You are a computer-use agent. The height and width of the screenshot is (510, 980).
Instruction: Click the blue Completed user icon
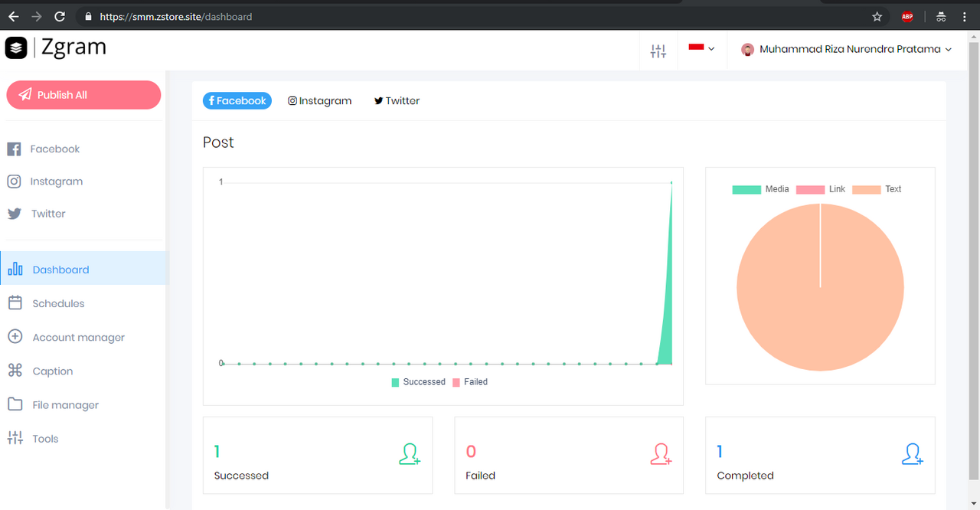[912, 454]
